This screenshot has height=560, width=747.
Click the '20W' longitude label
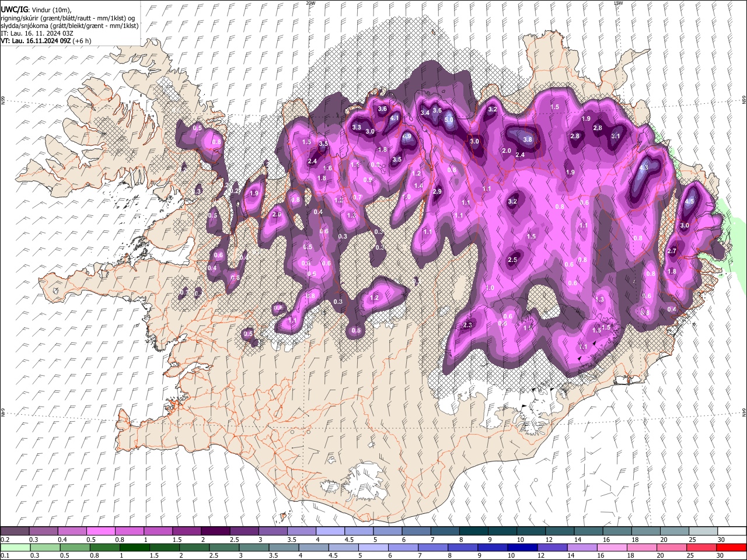[x=310, y=3]
